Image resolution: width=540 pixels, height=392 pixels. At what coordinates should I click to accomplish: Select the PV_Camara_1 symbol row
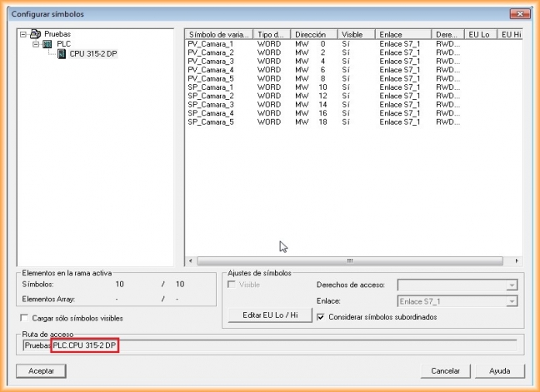coord(211,43)
